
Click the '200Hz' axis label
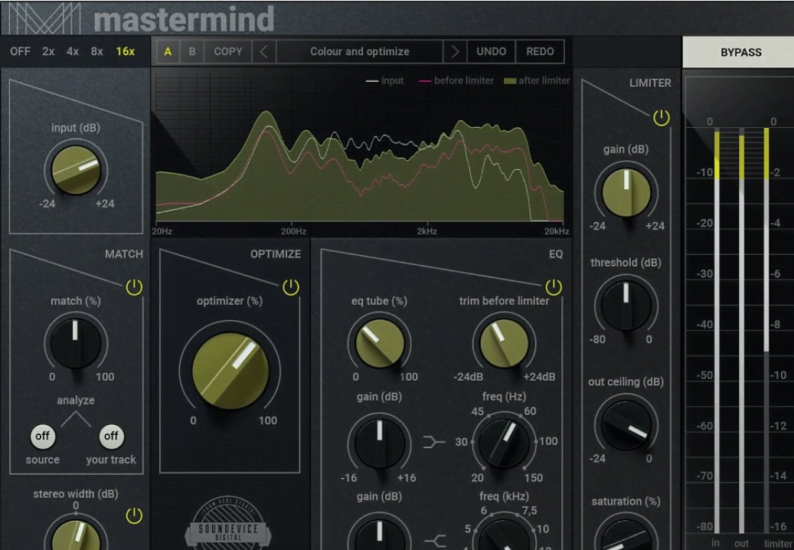294,231
